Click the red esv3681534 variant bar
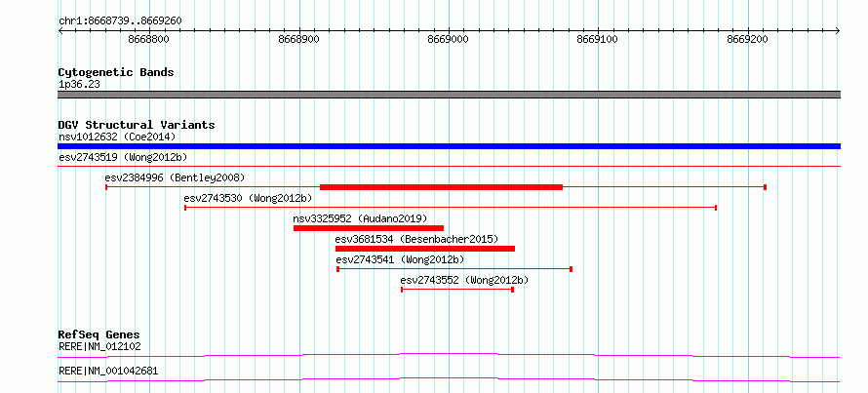This screenshot has height=393, width=868. [x=425, y=249]
